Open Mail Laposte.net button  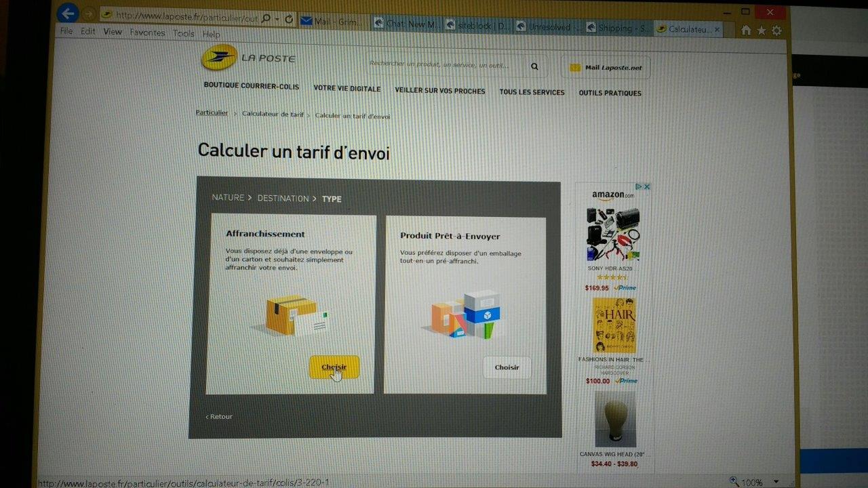tap(606, 68)
